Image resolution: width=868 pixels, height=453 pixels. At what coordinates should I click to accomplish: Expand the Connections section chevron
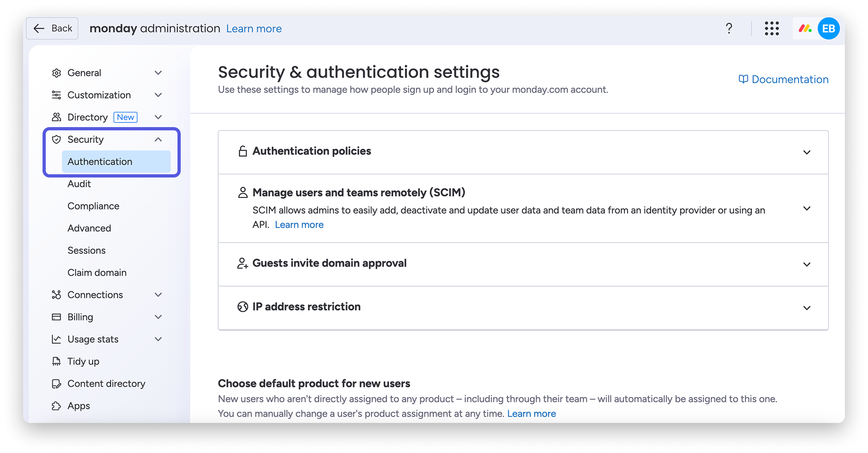[x=158, y=295]
